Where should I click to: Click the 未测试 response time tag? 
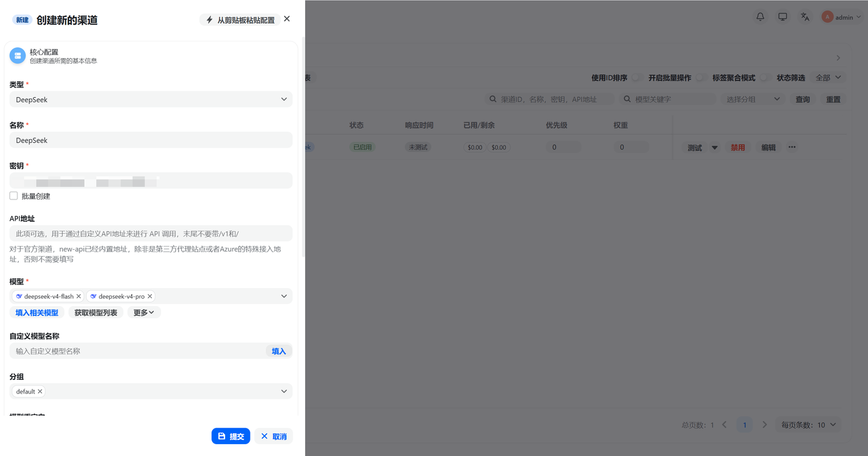coord(418,147)
